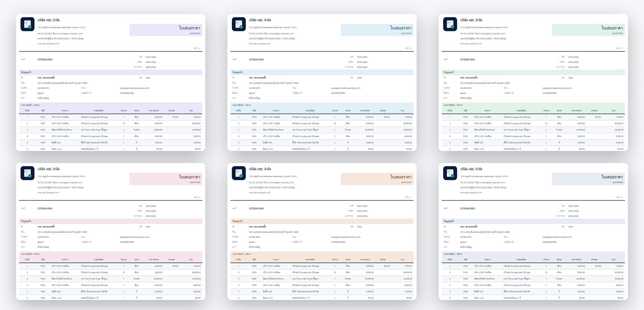Click บริษัท ABC จำกัด heading in green template
The width and height of the screenshot is (644, 310).
point(471,20)
